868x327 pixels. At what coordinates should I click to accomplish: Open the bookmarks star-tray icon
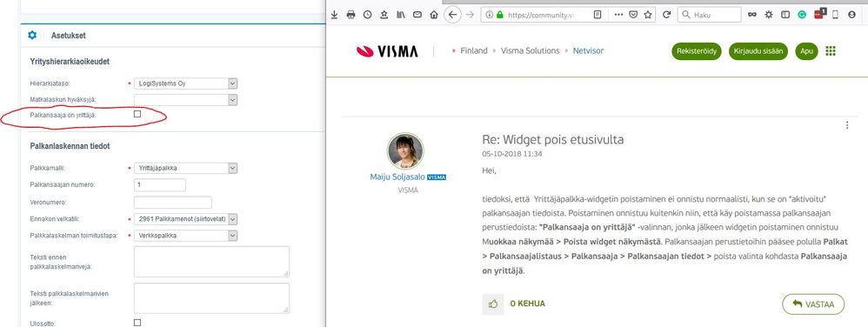pyautogui.click(x=384, y=15)
